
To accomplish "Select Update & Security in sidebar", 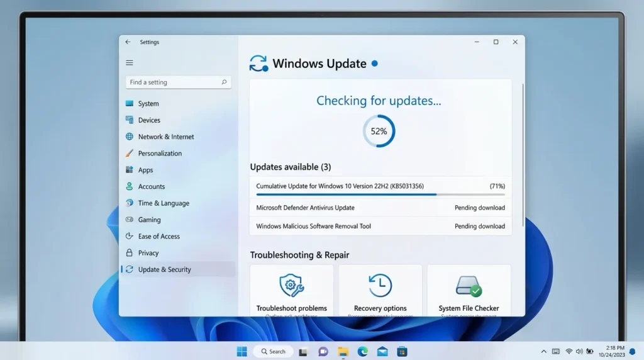I will pos(178,269).
